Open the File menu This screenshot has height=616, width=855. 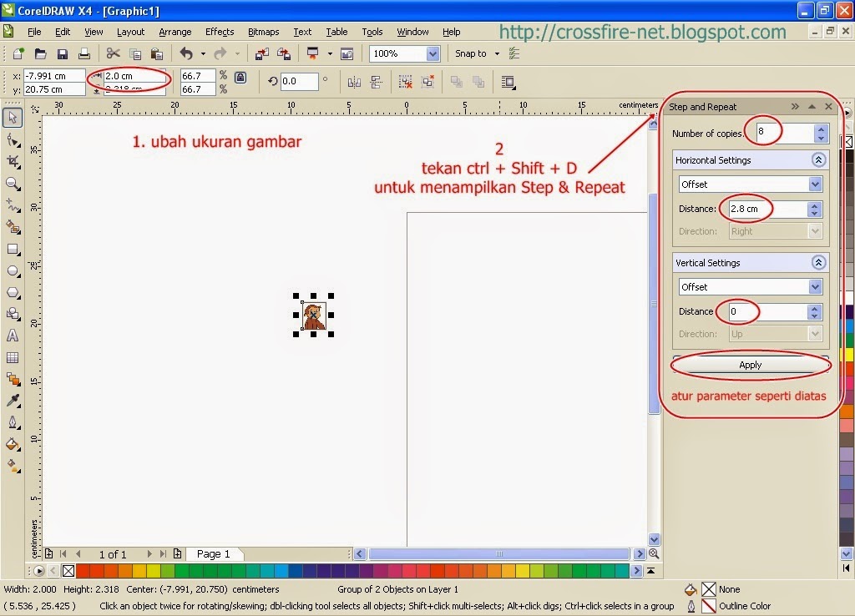[33, 32]
